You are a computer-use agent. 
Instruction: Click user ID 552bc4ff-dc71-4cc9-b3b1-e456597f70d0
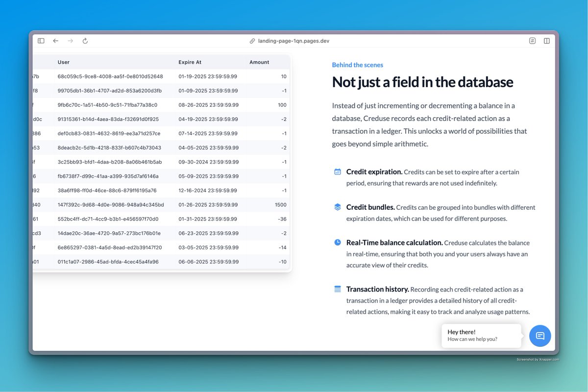108,219
